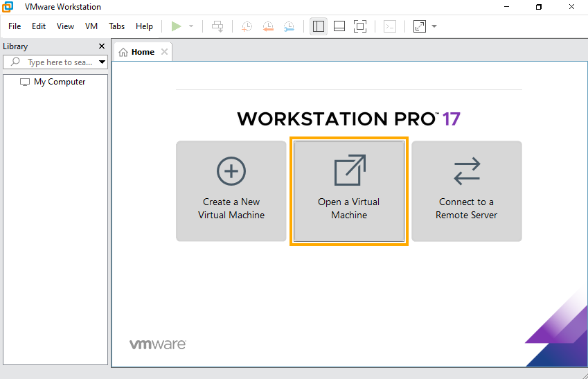
Task: Click the stretch guest display icon
Action: click(x=420, y=26)
